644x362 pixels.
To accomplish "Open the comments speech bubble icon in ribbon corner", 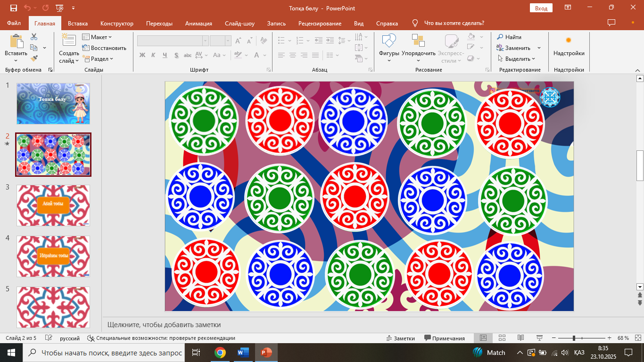I will [611, 23].
